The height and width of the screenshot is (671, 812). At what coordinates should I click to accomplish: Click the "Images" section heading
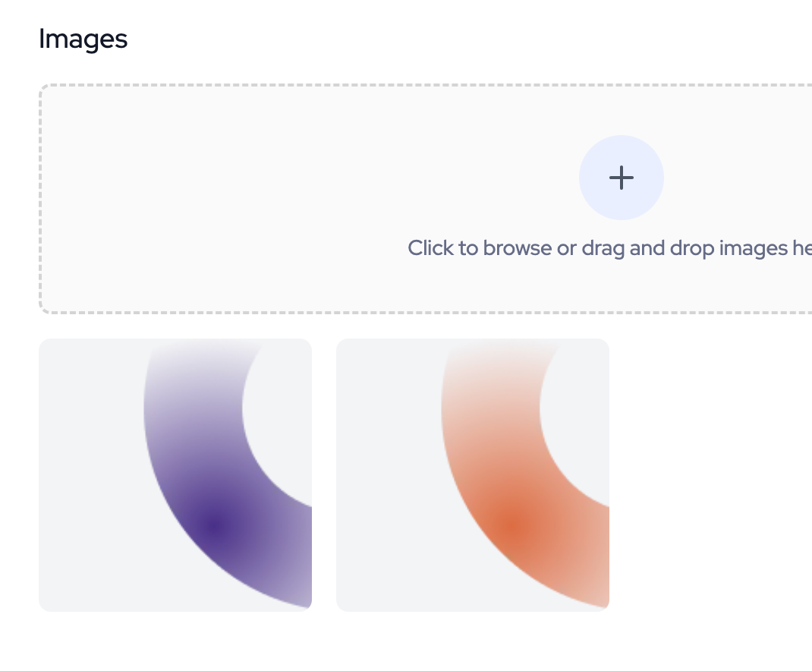[83, 39]
